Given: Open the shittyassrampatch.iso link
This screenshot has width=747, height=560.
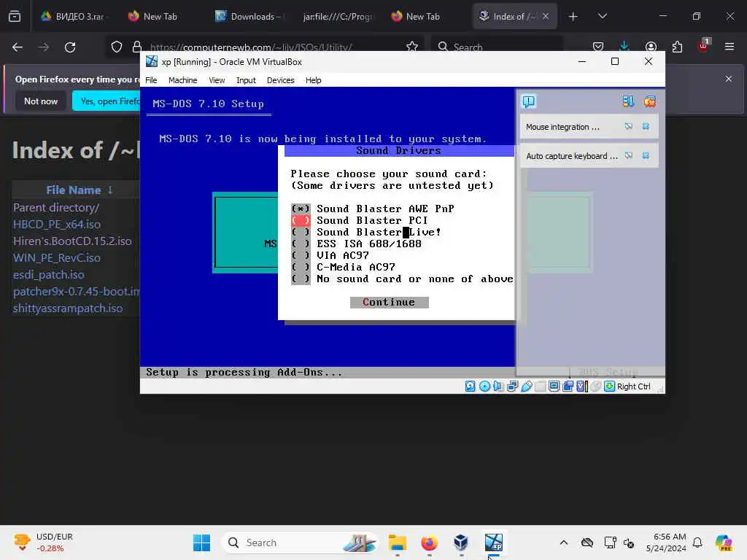Looking at the screenshot, I should tap(68, 308).
